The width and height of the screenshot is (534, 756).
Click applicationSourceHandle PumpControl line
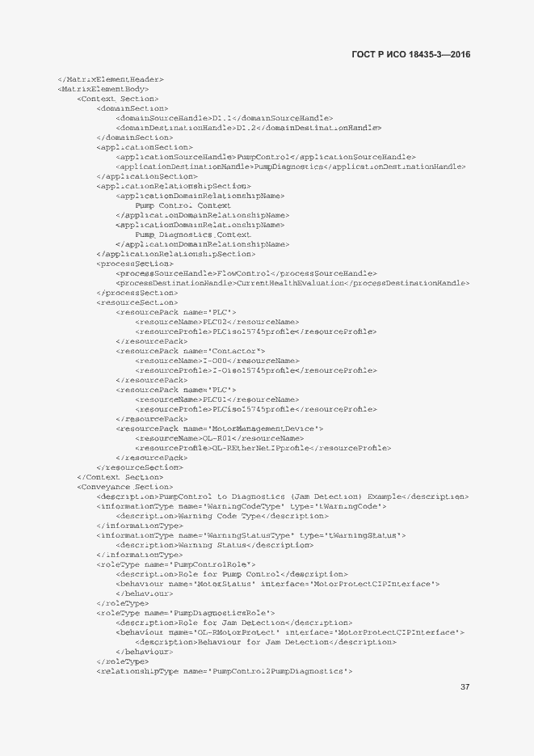coord(265,157)
